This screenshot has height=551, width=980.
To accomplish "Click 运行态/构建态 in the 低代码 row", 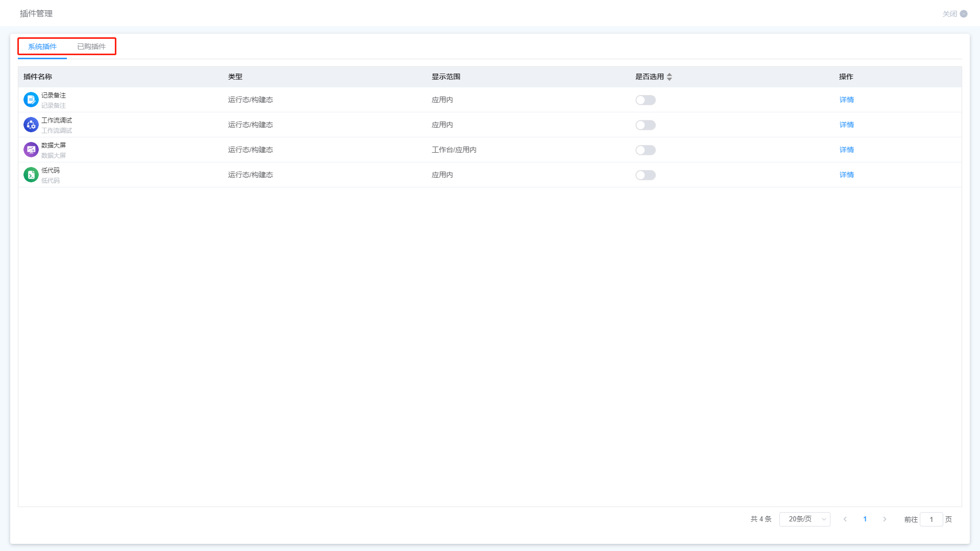I will pyautogui.click(x=251, y=175).
